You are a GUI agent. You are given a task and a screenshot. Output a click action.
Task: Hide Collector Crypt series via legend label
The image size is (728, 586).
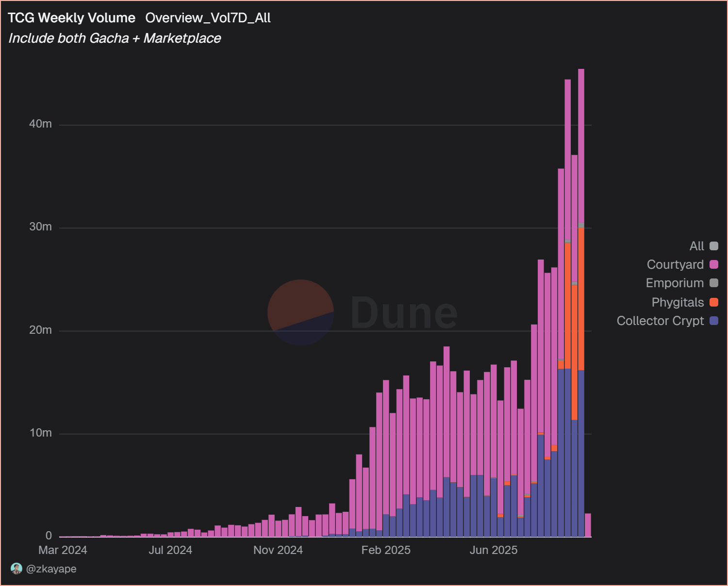(x=660, y=321)
